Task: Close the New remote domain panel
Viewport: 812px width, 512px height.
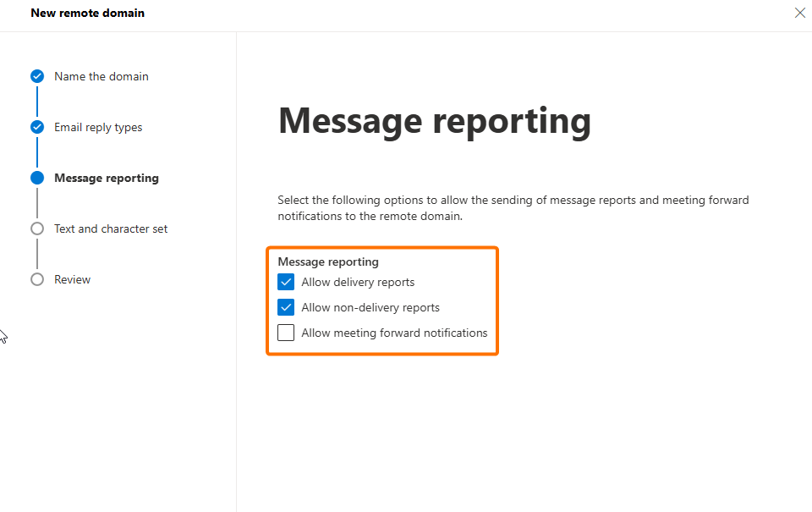Action: [799, 13]
